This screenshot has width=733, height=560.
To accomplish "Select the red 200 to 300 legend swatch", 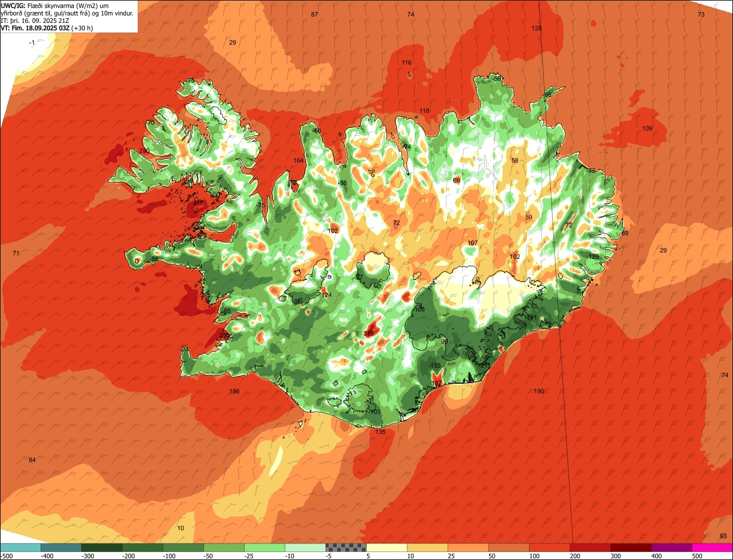I will (x=590, y=547).
